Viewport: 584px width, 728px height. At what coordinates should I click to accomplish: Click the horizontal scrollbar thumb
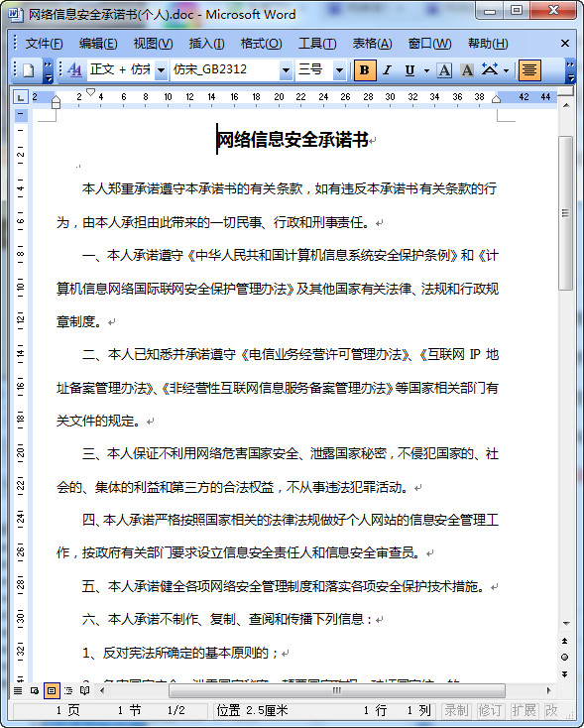(337, 691)
